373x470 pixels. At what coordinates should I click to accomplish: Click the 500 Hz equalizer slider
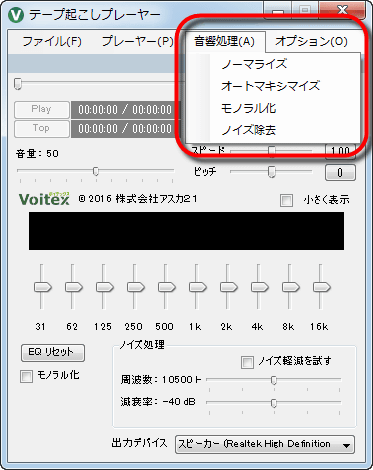tap(166, 287)
